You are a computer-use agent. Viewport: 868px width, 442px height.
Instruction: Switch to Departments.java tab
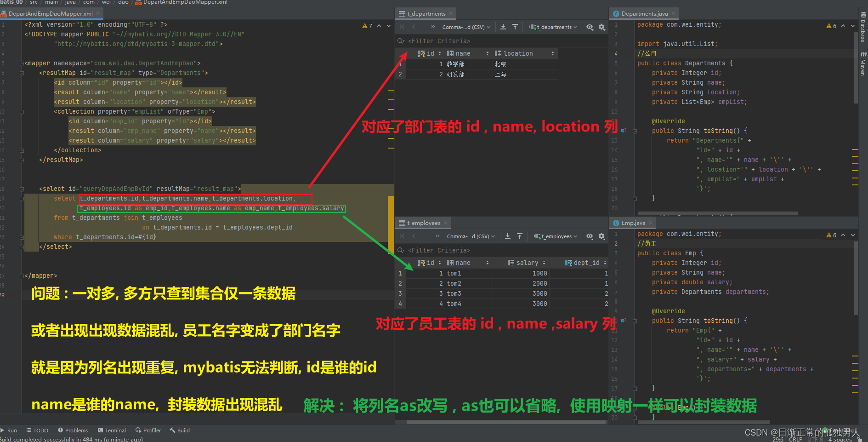click(644, 14)
